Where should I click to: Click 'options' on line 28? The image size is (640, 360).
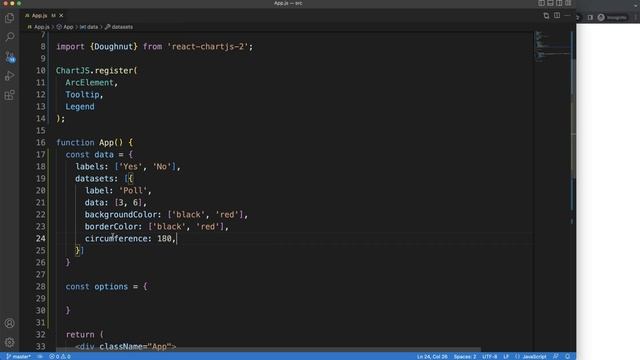point(111,287)
